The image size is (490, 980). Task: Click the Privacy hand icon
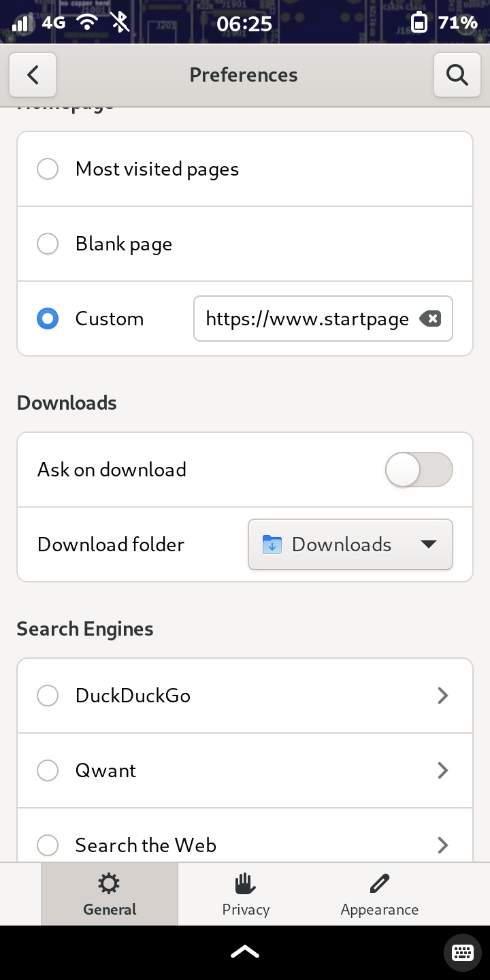tap(245, 884)
